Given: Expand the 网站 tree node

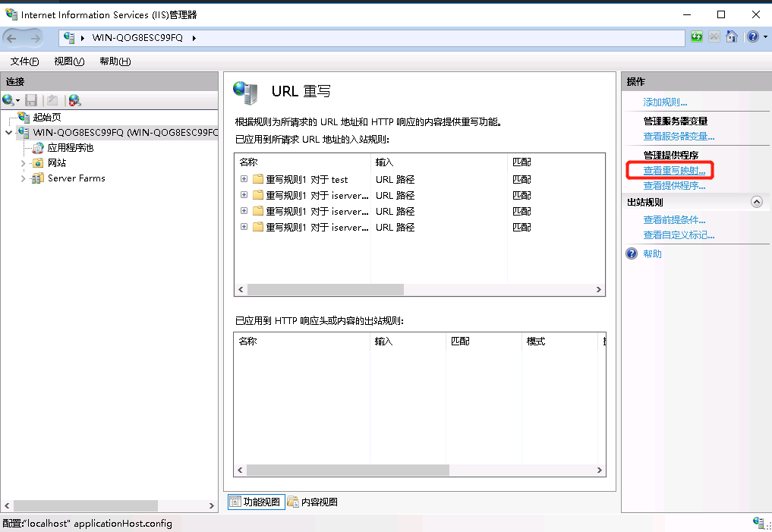Looking at the screenshot, I should pyautogui.click(x=23, y=163).
